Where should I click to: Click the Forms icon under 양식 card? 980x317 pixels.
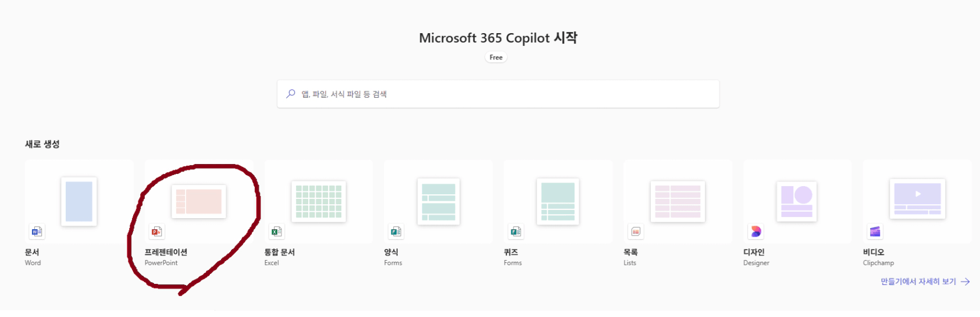(396, 231)
